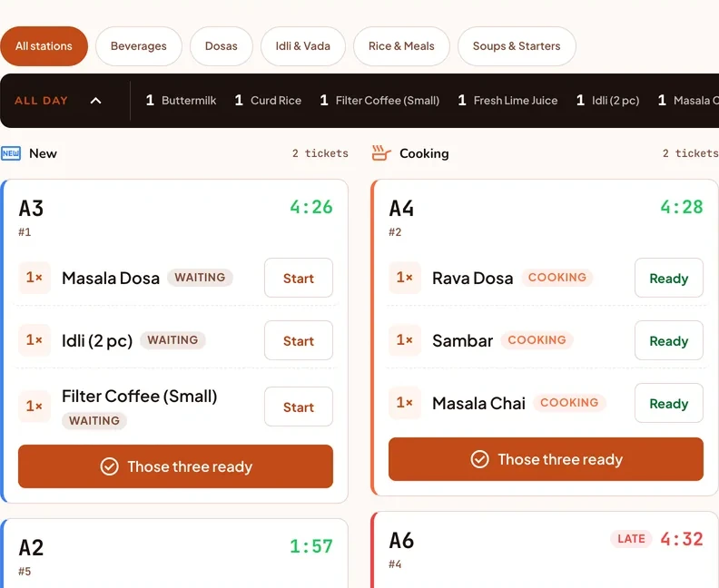Viewport: 719px width, 588px height.
Task: Click the A2 ticket title
Action: click(x=31, y=547)
